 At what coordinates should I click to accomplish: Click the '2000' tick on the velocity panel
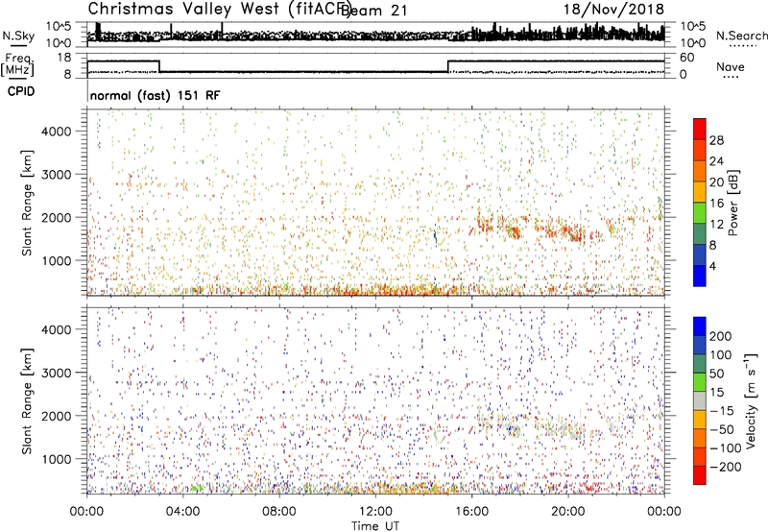click(x=57, y=416)
